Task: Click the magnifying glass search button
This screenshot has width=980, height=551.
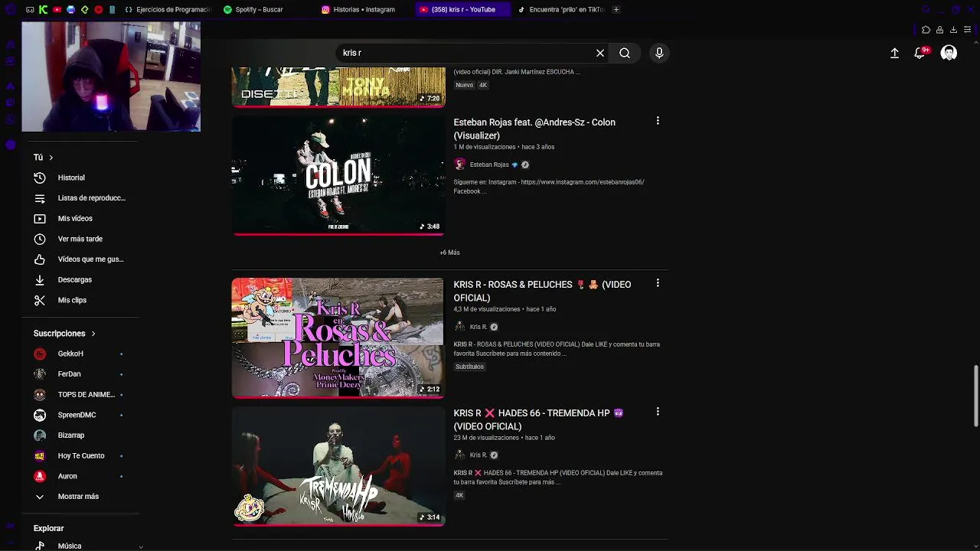Action: click(625, 53)
